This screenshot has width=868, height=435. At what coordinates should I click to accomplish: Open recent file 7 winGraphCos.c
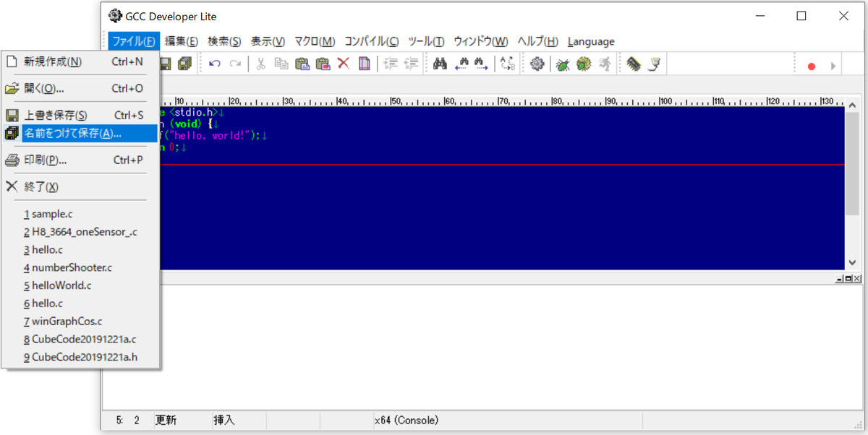tap(81, 321)
